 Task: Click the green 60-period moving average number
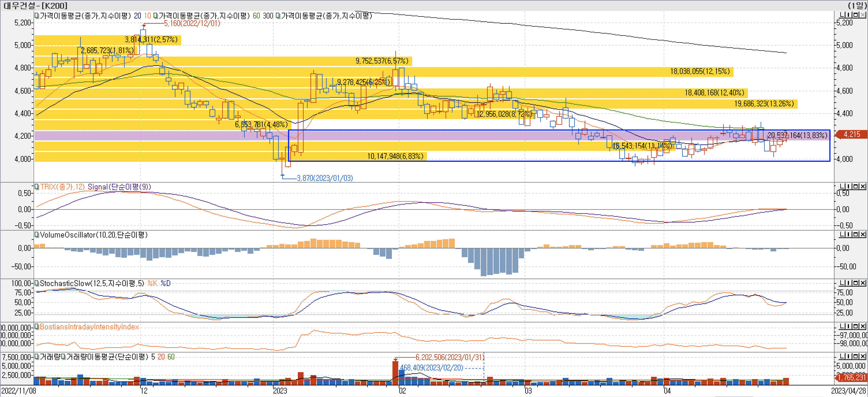[256, 16]
